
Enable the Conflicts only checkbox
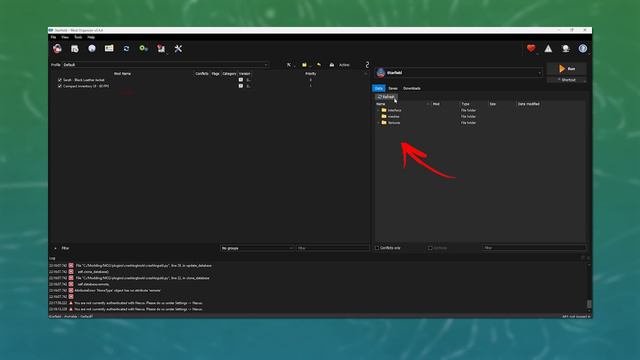(x=377, y=248)
